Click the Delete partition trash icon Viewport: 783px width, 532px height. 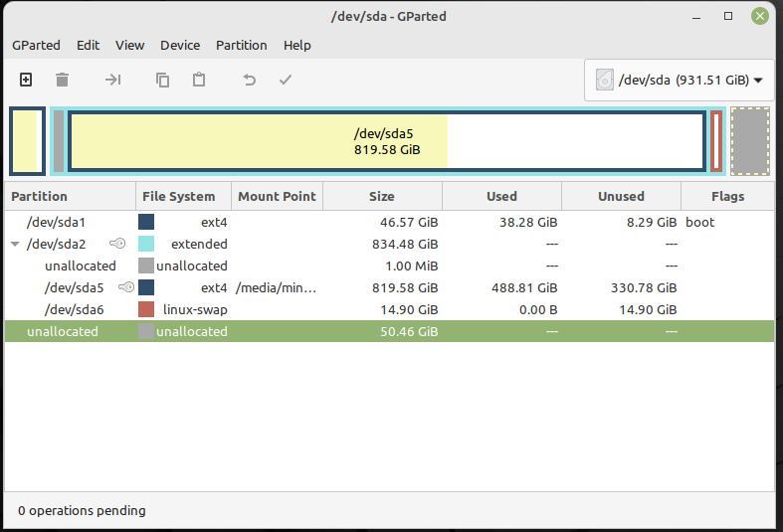[x=62, y=80]
